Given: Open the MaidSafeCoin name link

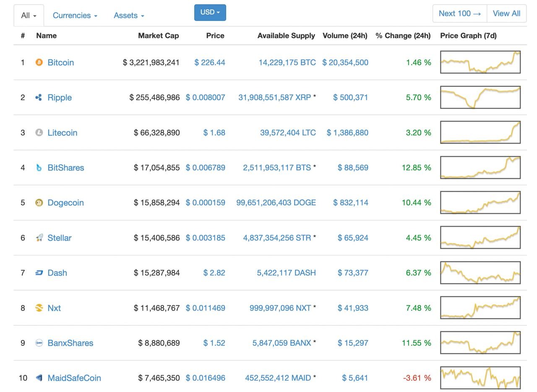Looking at the screenshot, I should click(74, 378).
